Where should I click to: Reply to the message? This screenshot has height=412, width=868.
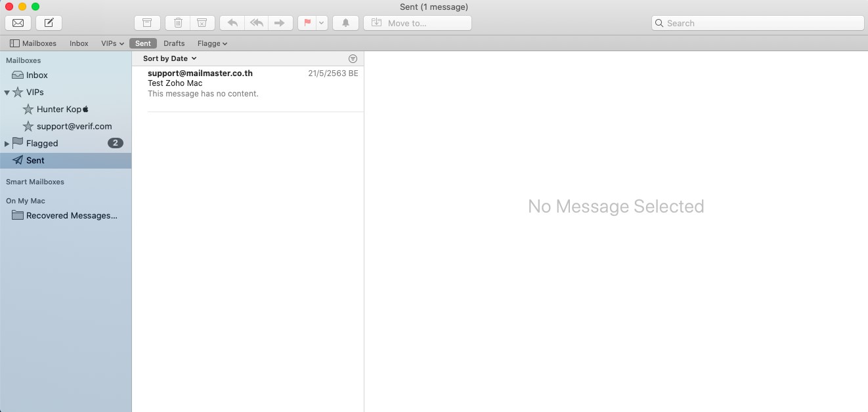232,23
